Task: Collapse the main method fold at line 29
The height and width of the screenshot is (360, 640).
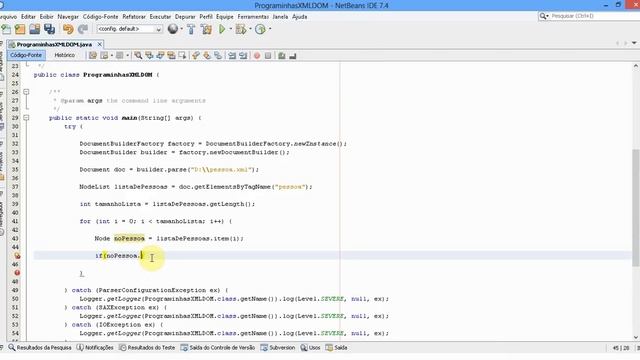Action: pos(26,118)
